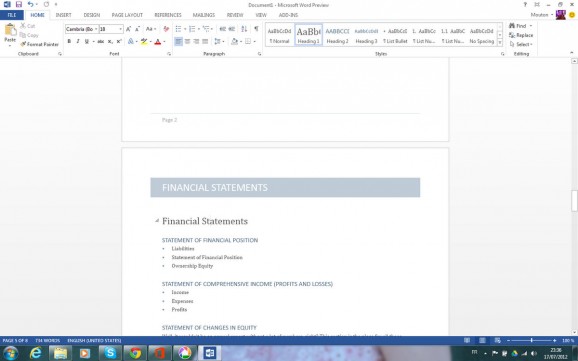The width and height of the screenshot is (578, 361).
Task: Toggle superscript formatting
Action: pos(119,41)
